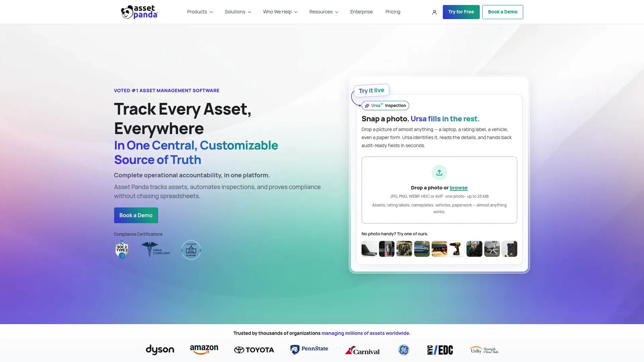Select the network switch sample photo
This screenshot has height=362, width=644.
coord(439,249)
